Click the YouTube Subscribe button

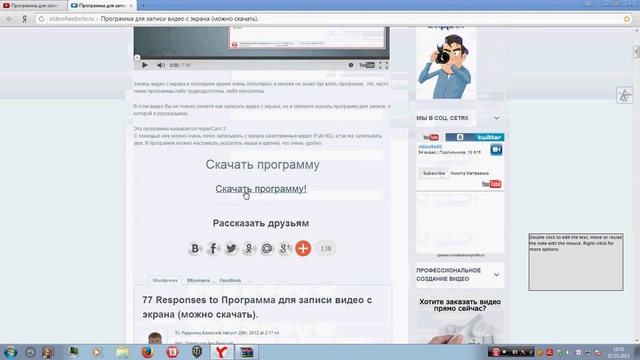[433, 173]
